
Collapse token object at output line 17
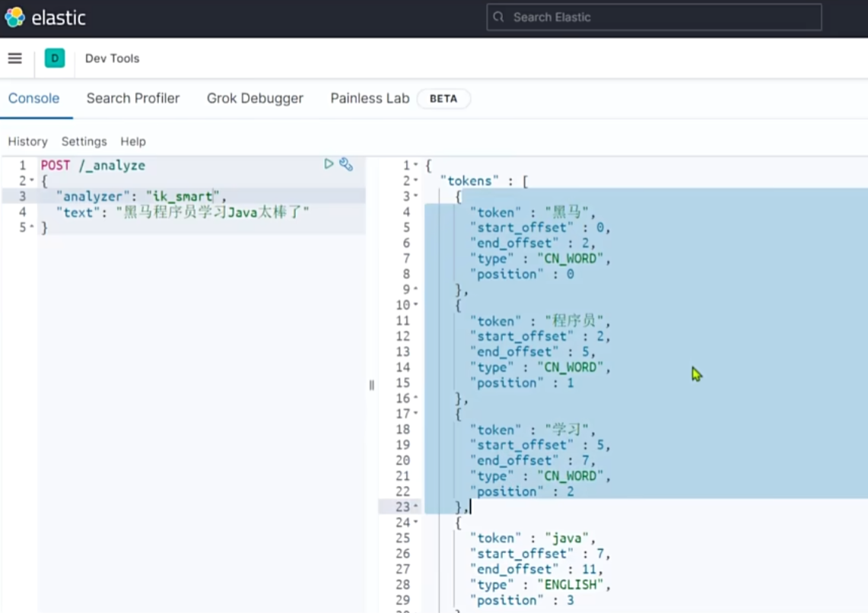click(415, 413)
